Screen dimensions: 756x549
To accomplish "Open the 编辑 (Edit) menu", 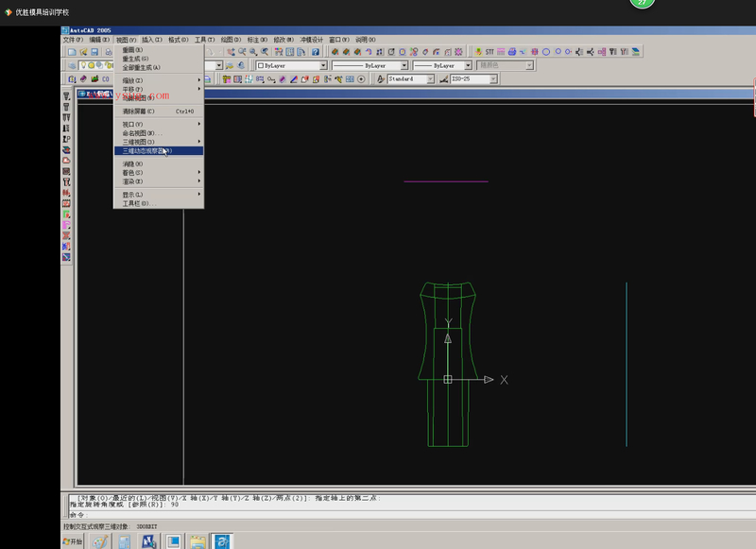I will coord(99,40).
